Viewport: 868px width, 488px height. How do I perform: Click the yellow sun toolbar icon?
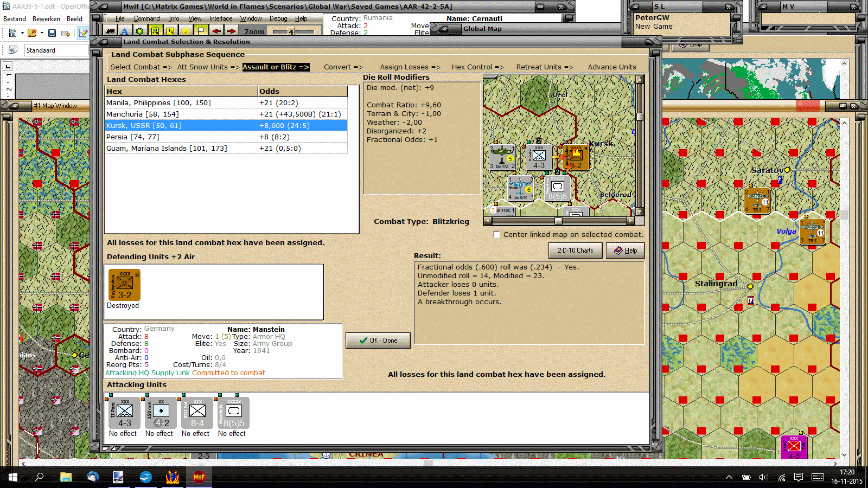tap(186, 31)
